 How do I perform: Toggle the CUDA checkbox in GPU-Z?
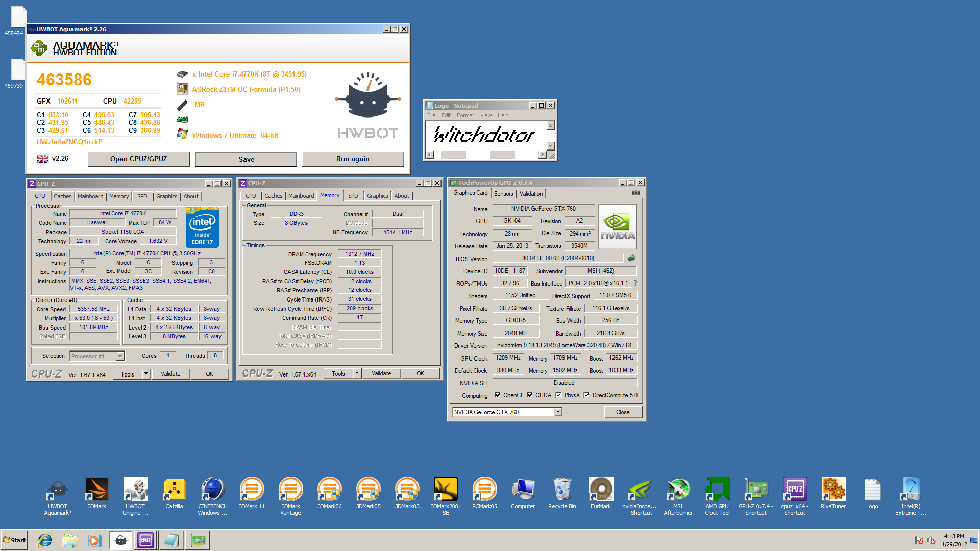(530, 395)
